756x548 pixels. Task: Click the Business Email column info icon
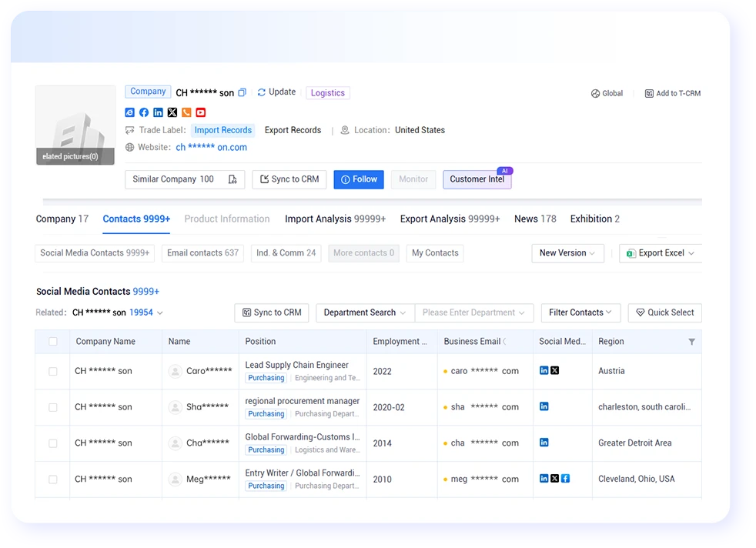pyautogui.click(x=505, y=341)
